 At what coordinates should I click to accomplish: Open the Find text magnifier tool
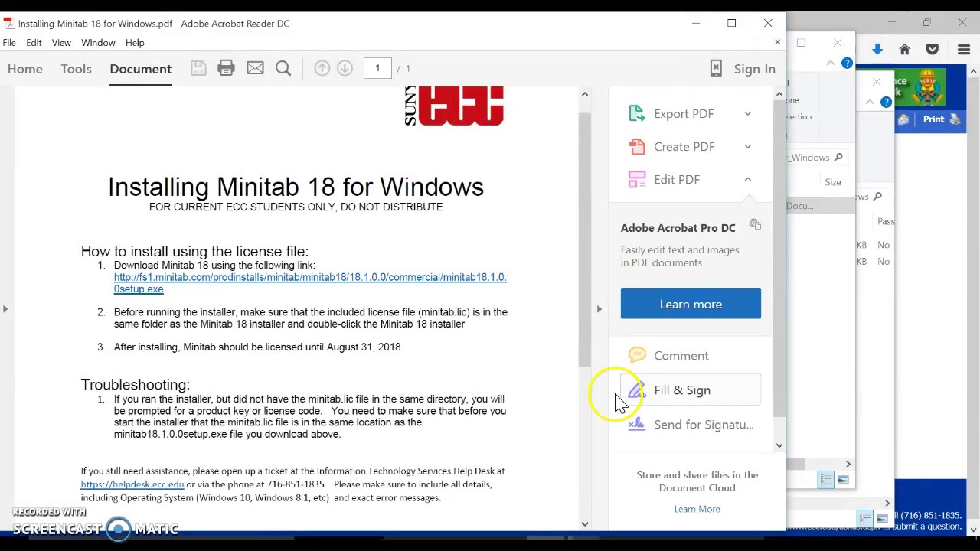pyautogui.click(x=283, y=69)
